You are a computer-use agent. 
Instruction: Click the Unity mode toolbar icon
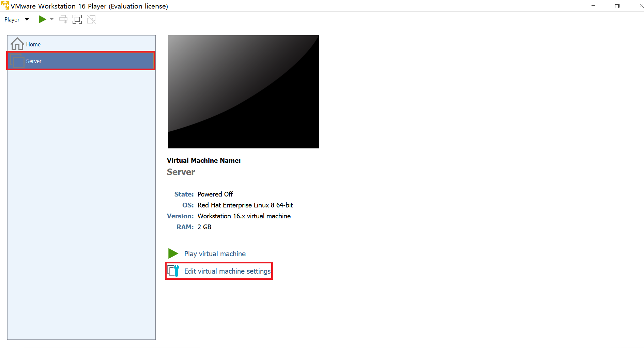click(x=91, y=19)
